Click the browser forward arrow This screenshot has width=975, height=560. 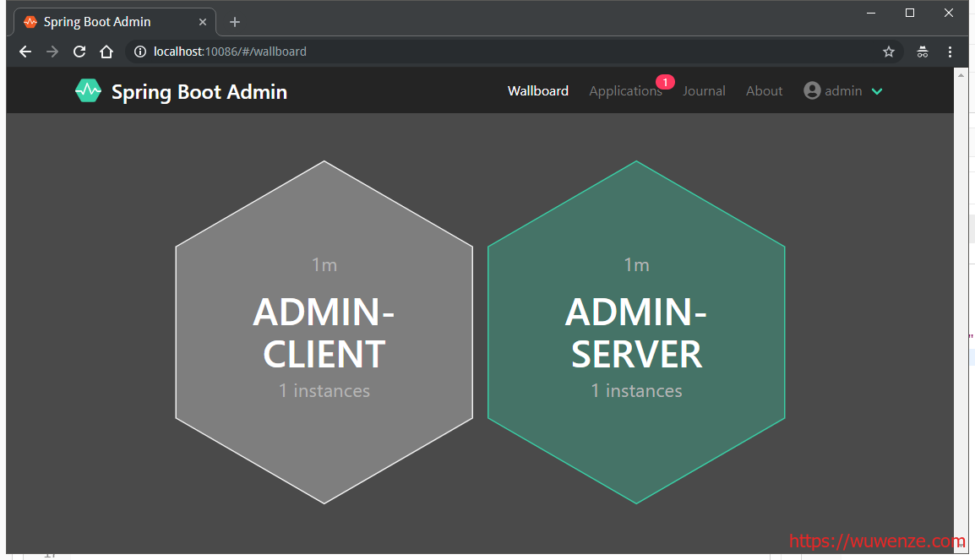point(52,52)
